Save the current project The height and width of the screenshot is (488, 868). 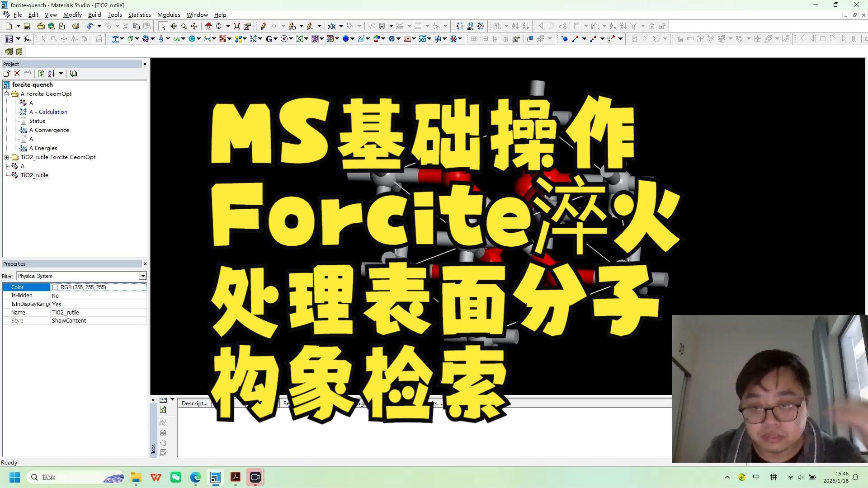tap(27, 26)
